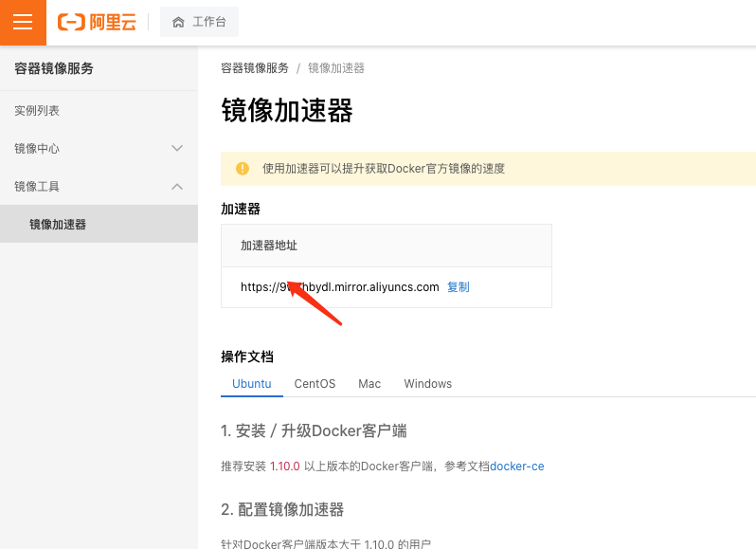This screenshot has width=756, height=549.
Task: Expand the 镜像中心 chevron arrow
Action: 176,148
